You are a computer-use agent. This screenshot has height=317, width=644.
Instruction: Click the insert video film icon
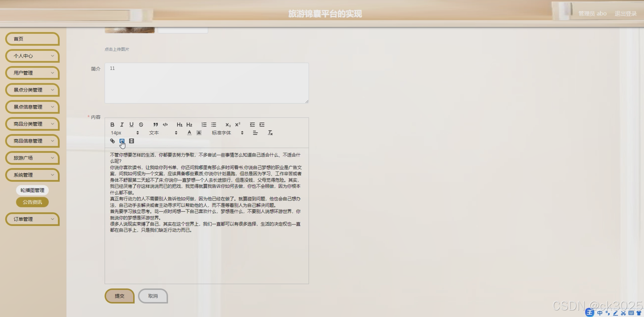(x=131, y=141)
